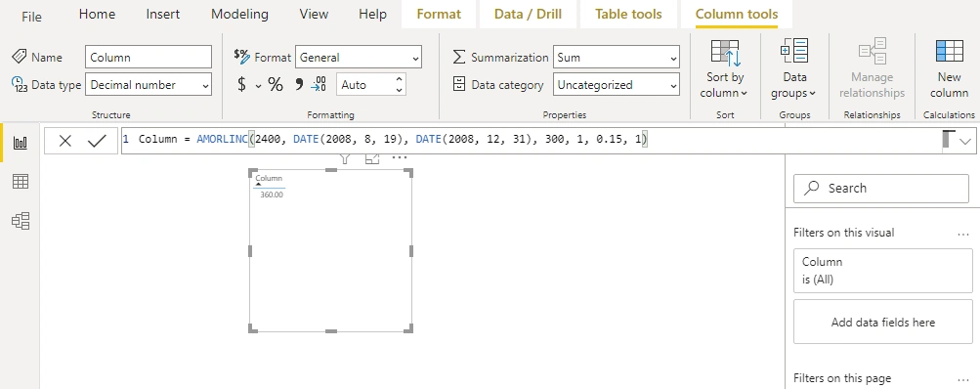Viewport: 980px width, 389px height.
Task: Increase decimal places with stepper arrow
Action: click(x=399, y=79)
